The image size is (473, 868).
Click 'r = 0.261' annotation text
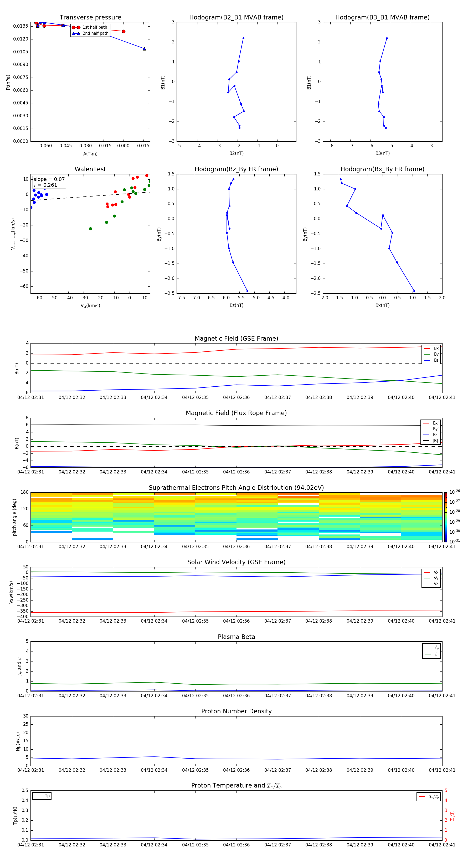click(x=45, y=185)
